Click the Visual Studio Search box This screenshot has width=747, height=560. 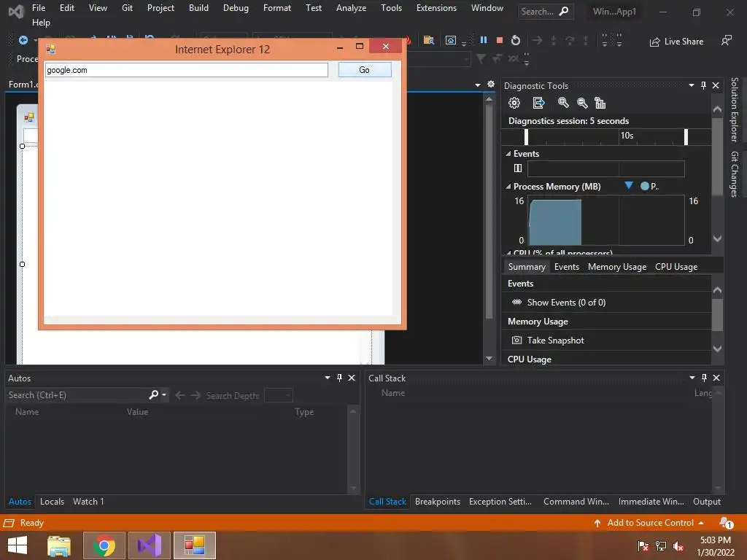545,12
